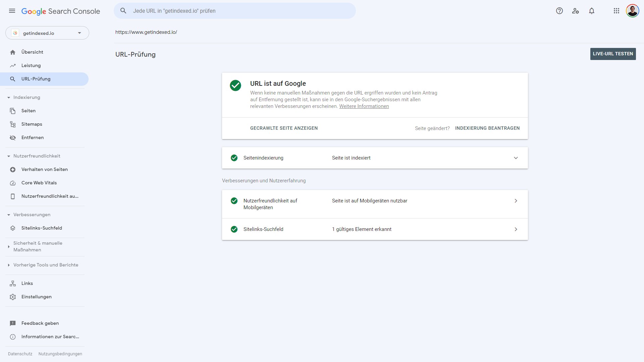Click the URL inspection search field
This screenshot has width=644, height=362.
tap(235, 11)
